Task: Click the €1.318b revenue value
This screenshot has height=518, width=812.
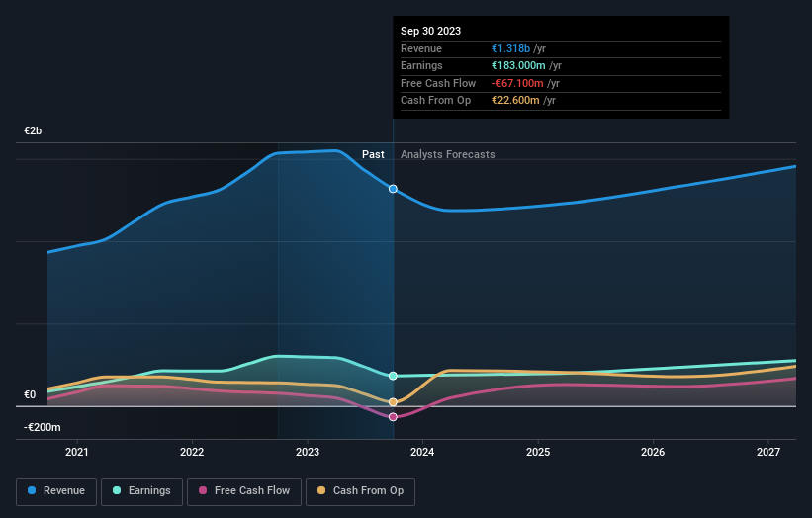Action: pyautogui.click(x=510, y=48)
